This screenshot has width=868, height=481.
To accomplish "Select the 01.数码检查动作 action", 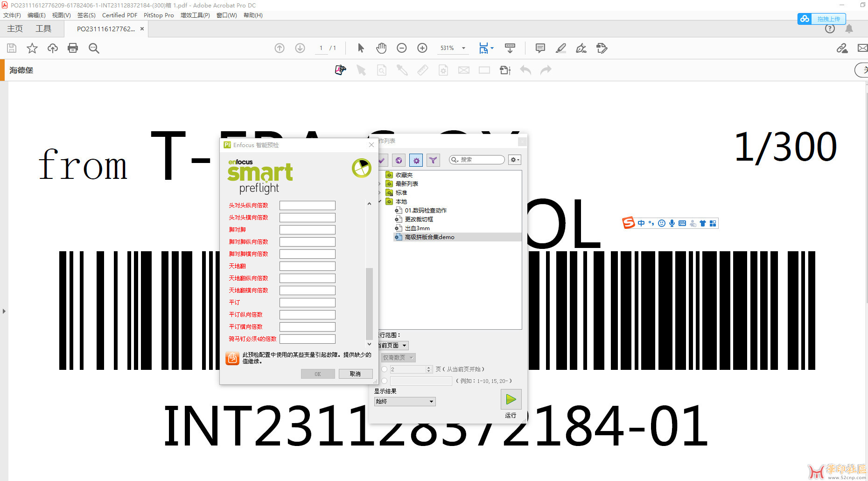I will [x=426, y=211].
